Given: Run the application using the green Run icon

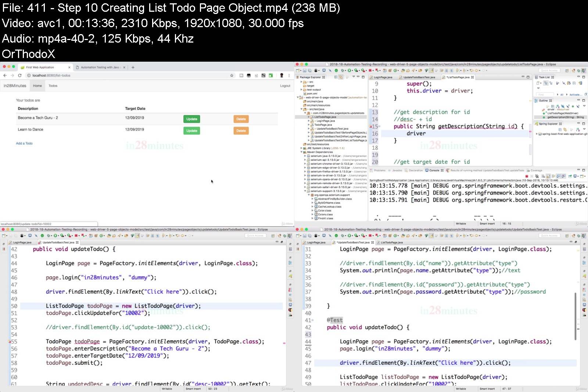Looking at the screenshot, I should pyautogui.click(x=349, y=70).
